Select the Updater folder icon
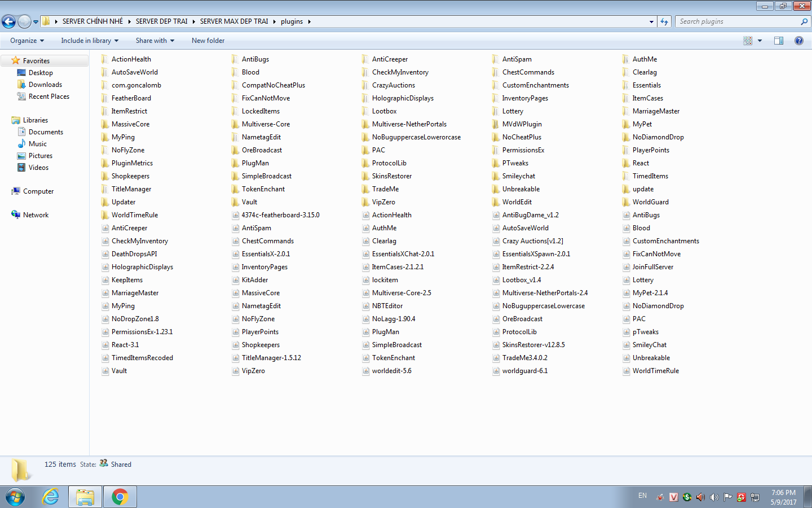 (104, 202)
